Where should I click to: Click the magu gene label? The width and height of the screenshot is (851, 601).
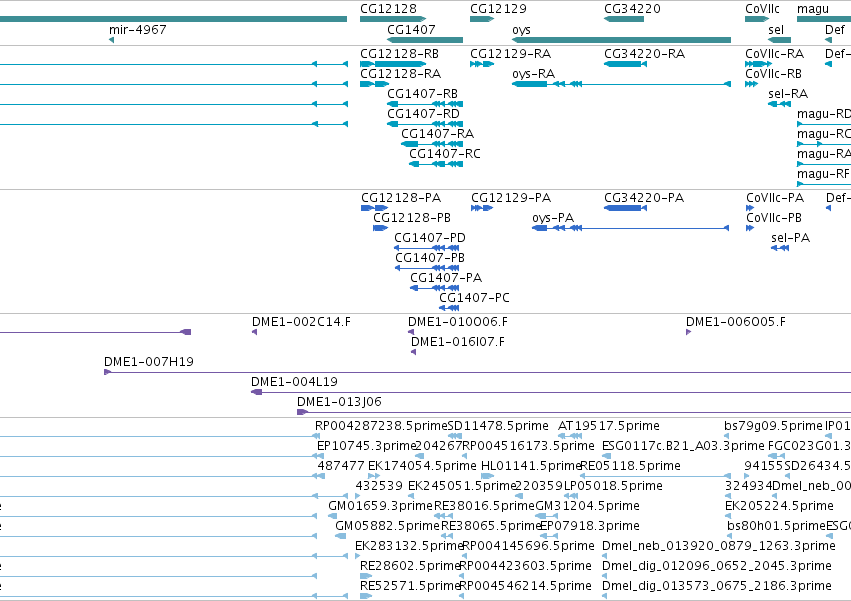[812, 9]
